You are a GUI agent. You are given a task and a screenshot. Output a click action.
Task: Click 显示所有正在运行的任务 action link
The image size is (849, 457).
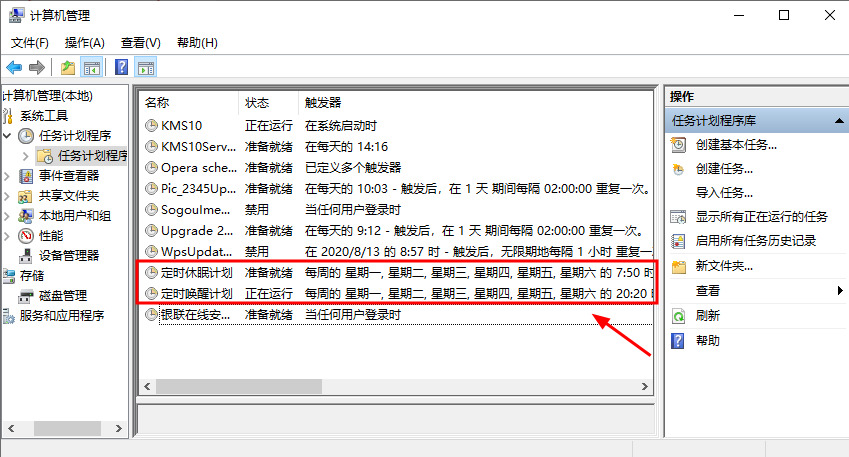[x=761, y=217]
